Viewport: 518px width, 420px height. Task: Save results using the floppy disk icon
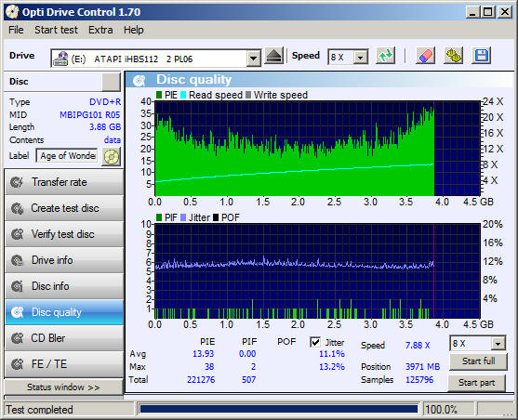482,56
